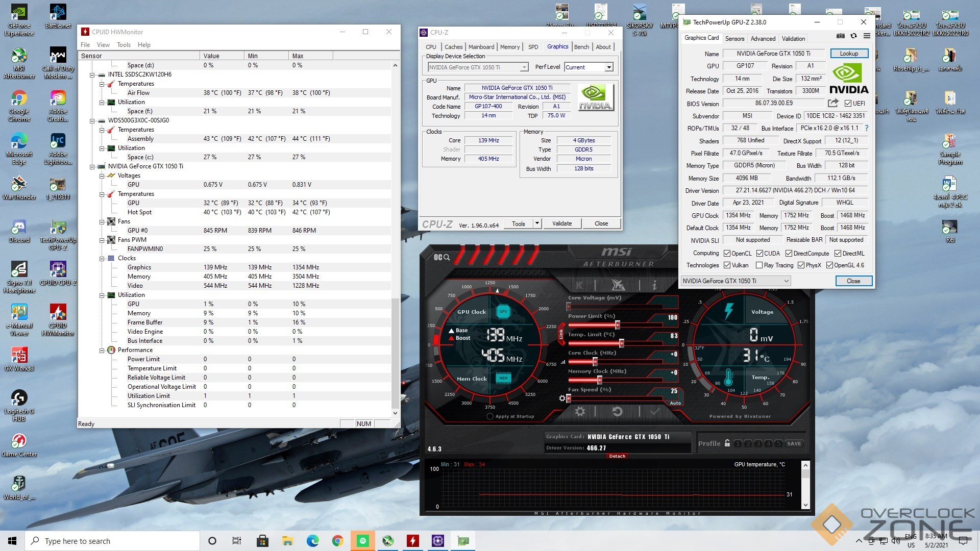Open GPU-Z hamburger menu icon

point(867,36)
